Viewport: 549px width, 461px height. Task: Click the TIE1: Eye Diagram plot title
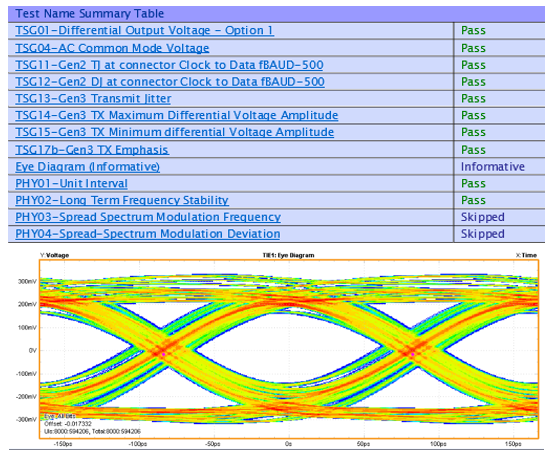tap(289, 255)
